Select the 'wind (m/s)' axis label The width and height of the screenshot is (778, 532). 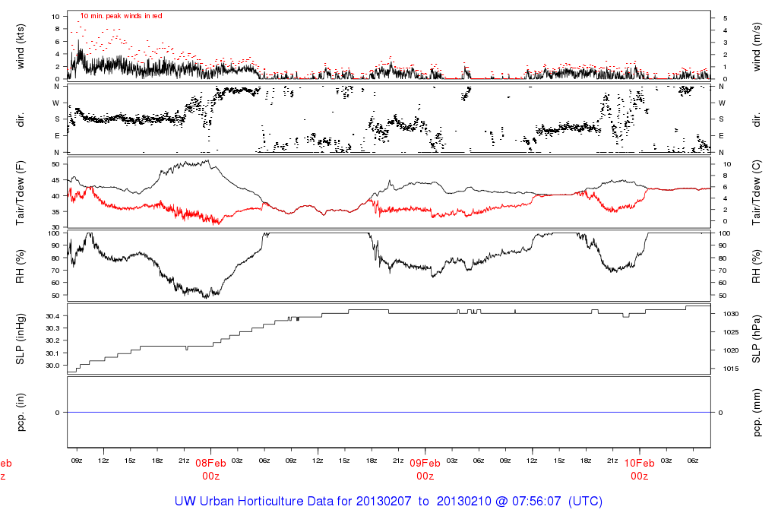point(756,47)
